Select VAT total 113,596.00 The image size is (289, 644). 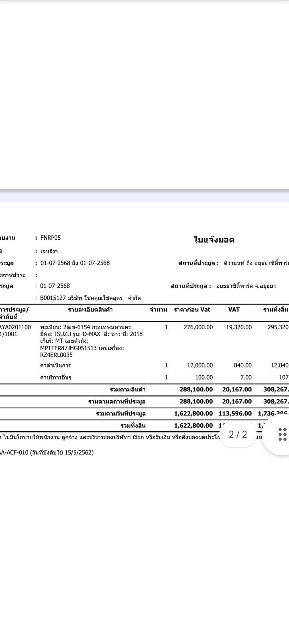(x=235, y=414)
